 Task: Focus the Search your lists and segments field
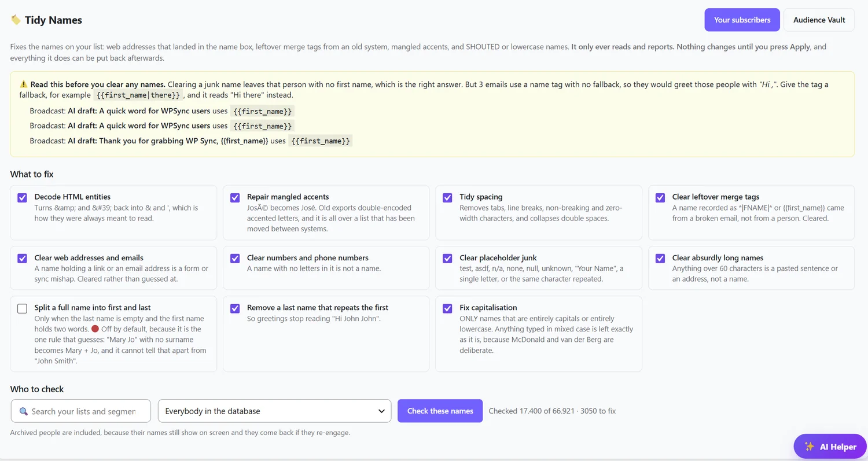click(81, 411)
